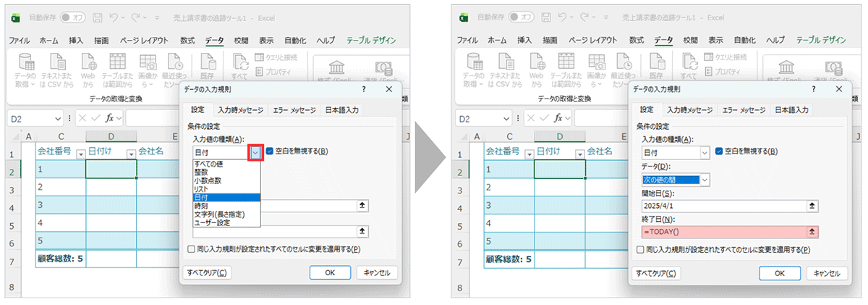Select 整数 in the open dropdown list
The height and width of the screenshot is (305, 868).
pyautogui.click(x=226, y=172)
